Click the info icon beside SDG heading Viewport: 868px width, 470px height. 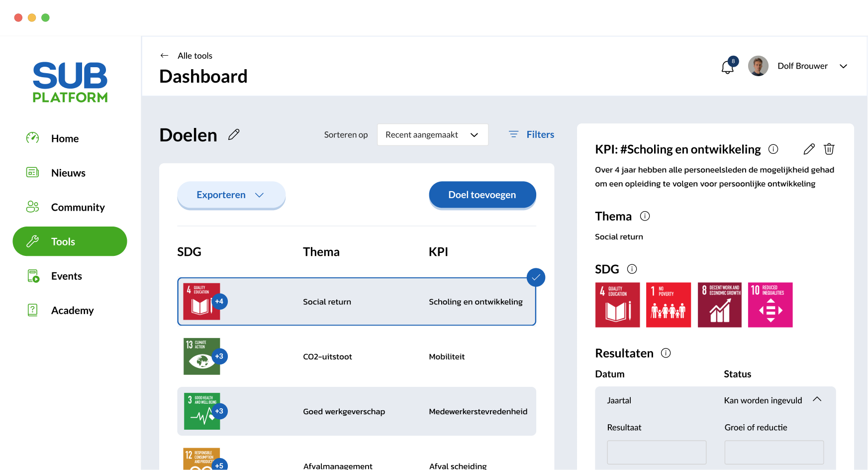632,269
